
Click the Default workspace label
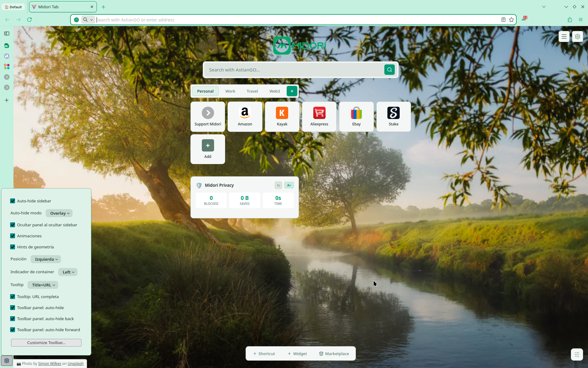(13, 7)
